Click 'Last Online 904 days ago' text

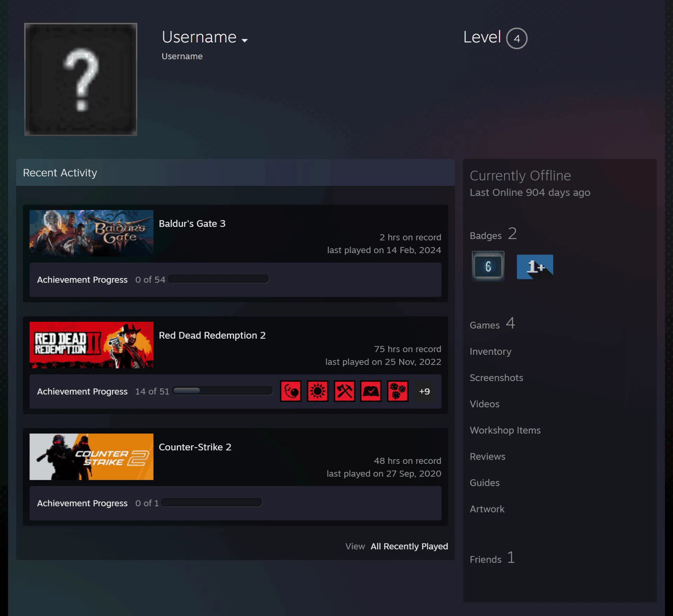coord(530,192)
